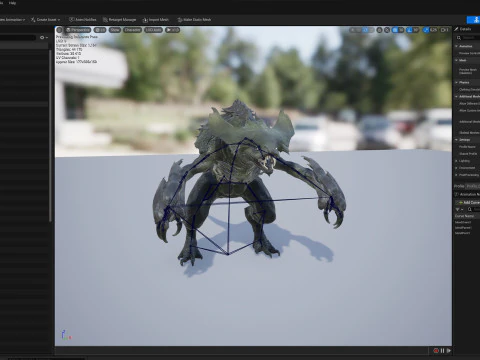Collapse the Mesh section in Details

457,60
